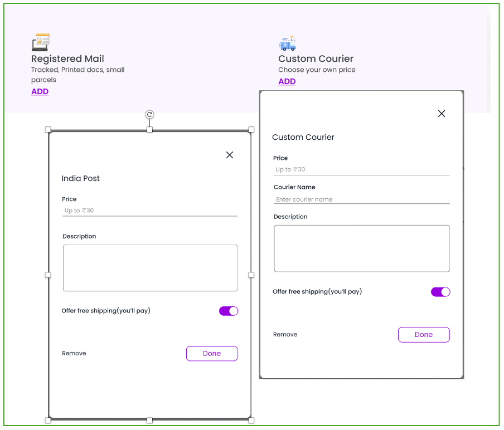Close the Custom Courier dialog
Image resolution: width=504 pixels, height=430 pixels.
pyautogui.click(x=442, y=114)
